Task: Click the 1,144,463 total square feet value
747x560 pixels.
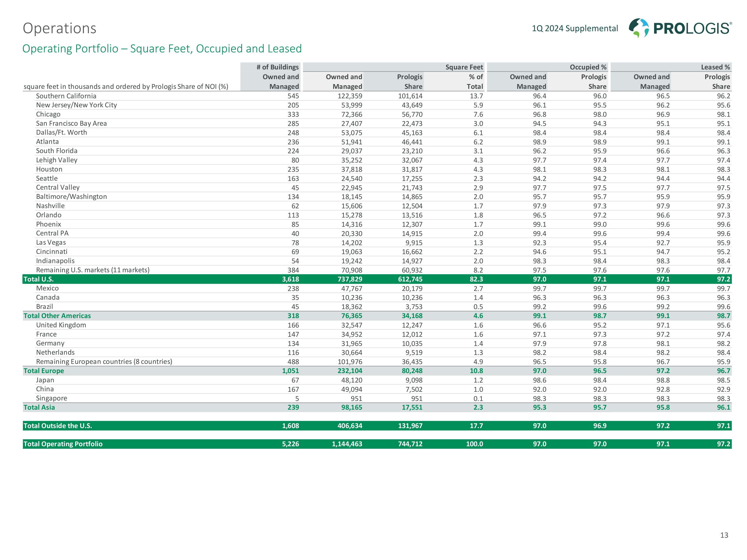Action: tap(347, 444)
